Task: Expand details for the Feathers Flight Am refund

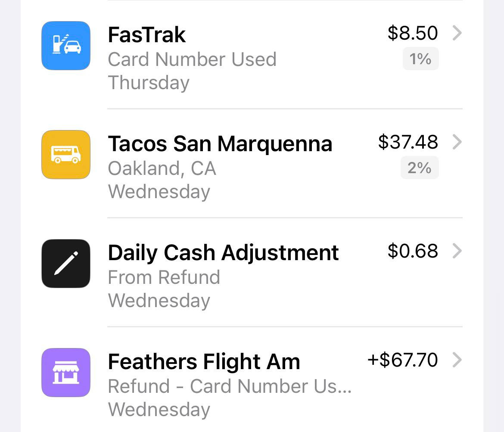Action: pos(457,361)
